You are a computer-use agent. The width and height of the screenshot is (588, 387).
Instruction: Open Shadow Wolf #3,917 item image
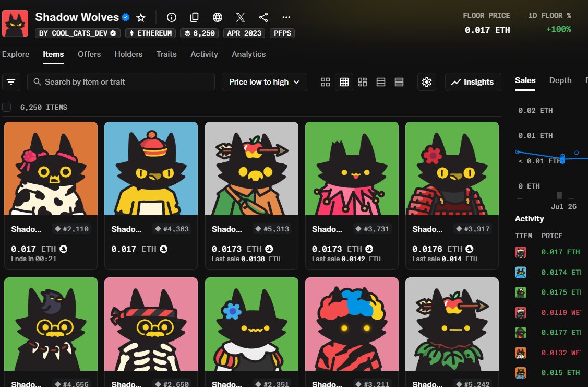pos(452,168)
